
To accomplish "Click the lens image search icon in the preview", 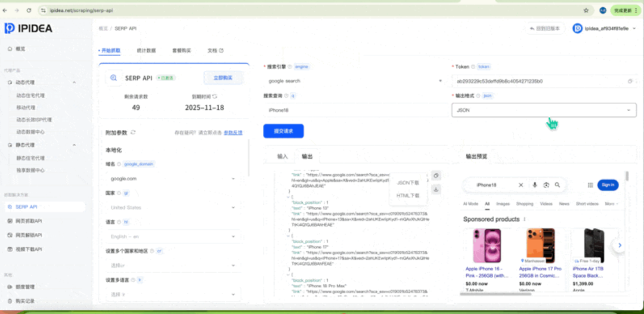I will (546, 185).
